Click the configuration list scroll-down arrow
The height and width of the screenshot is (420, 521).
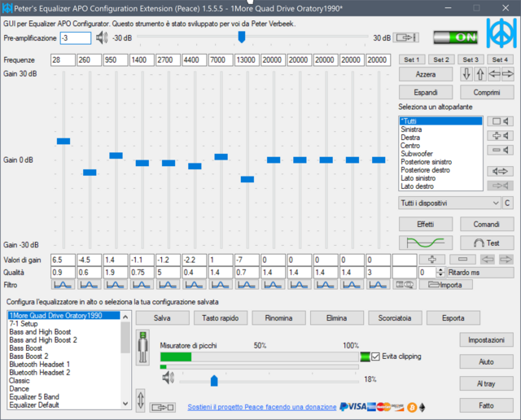tap(125, 404)
